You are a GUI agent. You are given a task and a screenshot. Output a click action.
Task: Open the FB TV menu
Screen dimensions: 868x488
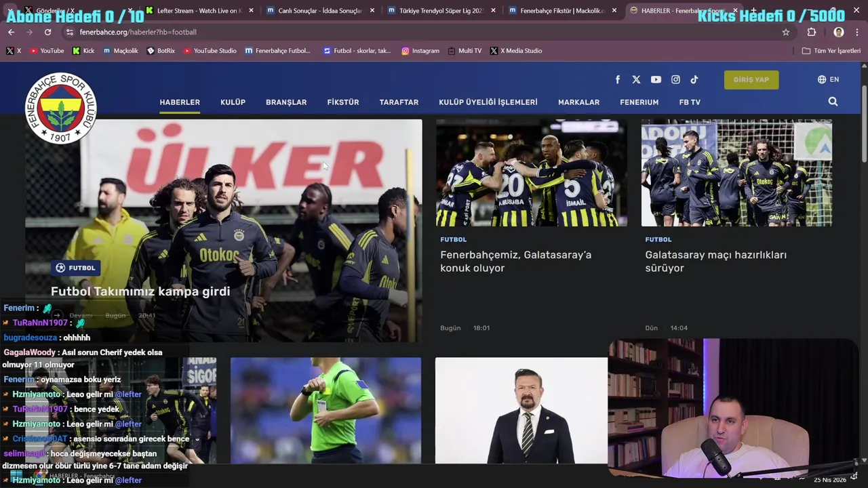(690, 102)
